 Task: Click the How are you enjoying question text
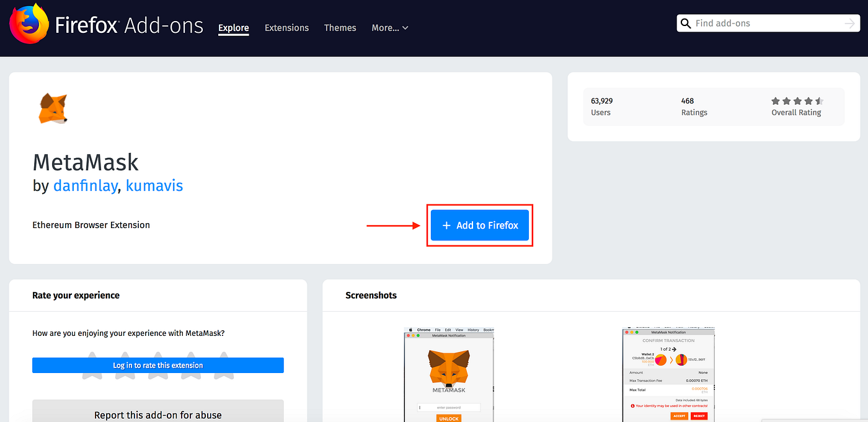tap(128, 333)
